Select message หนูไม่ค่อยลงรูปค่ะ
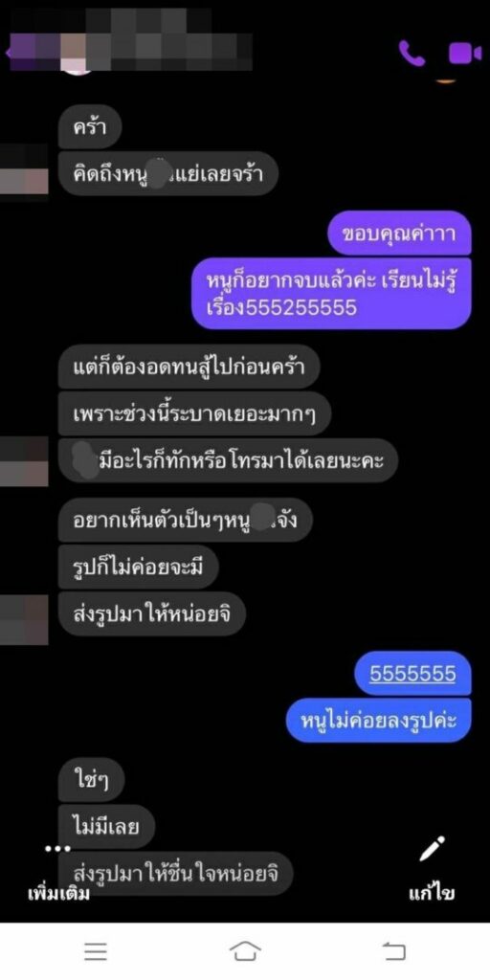 (x=379, y=720)
